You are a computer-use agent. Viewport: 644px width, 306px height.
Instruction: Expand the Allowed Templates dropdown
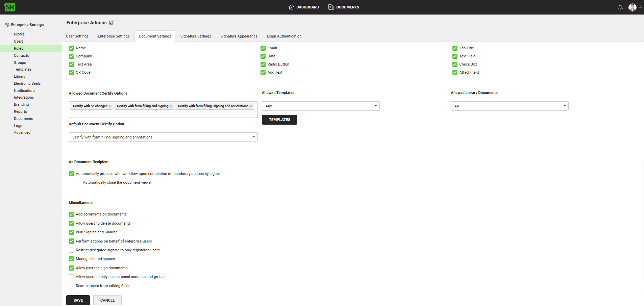(x=320, y=106)
